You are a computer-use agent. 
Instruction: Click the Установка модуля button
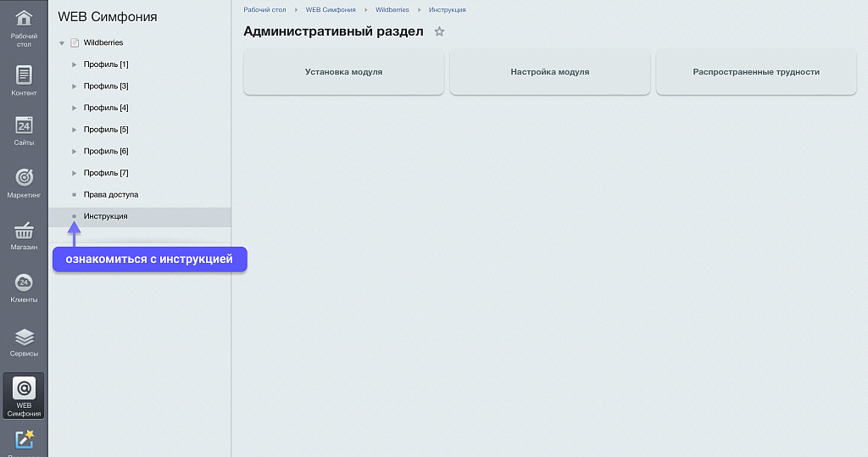pyautogui.click(x=343, y=72)
